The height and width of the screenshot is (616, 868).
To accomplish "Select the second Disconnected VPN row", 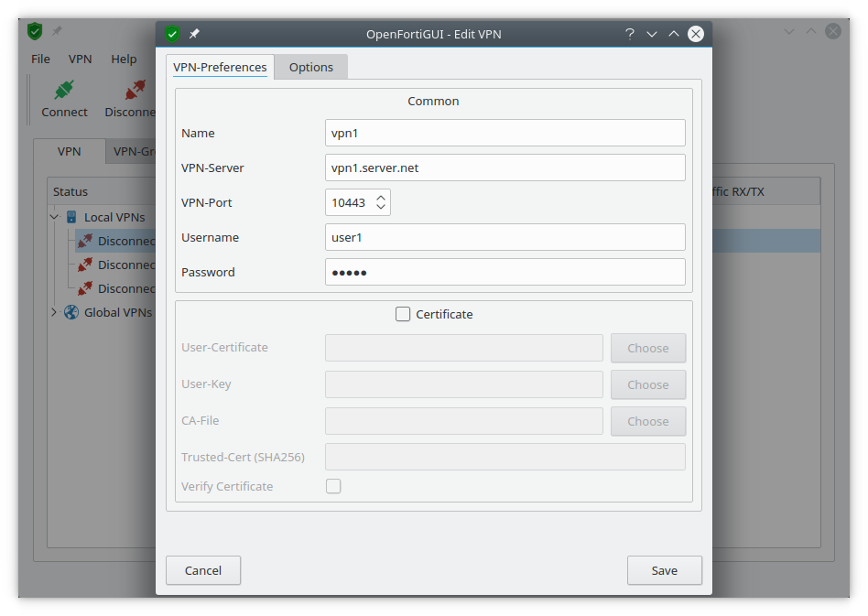I will (117, 265).
